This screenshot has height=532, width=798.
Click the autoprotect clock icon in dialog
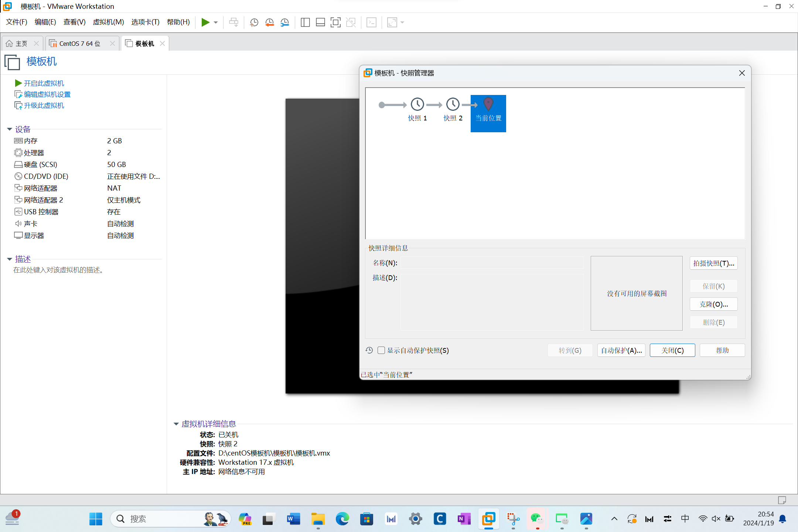[x=369, y=350]
